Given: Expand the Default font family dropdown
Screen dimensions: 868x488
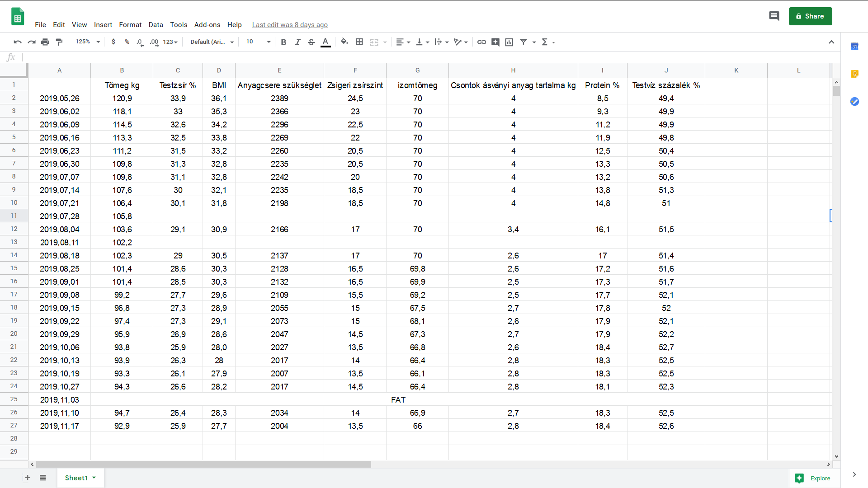Looking at the screenshot, I should (212, 42).
